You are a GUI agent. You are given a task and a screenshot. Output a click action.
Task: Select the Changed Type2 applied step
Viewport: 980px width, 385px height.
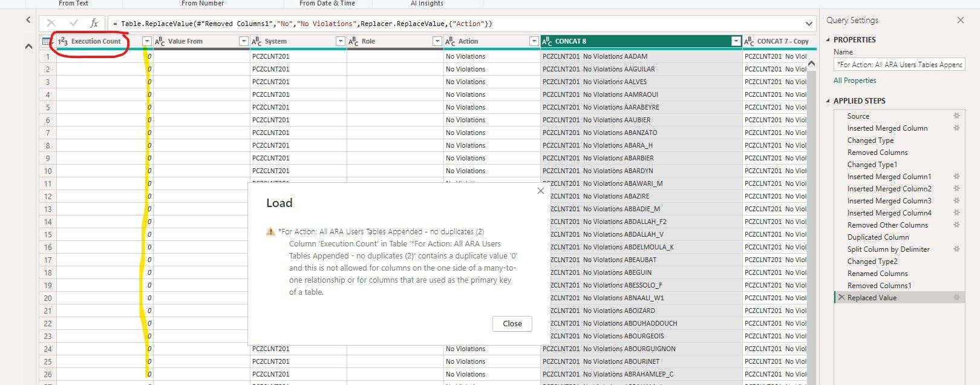(x=872, y=261)
